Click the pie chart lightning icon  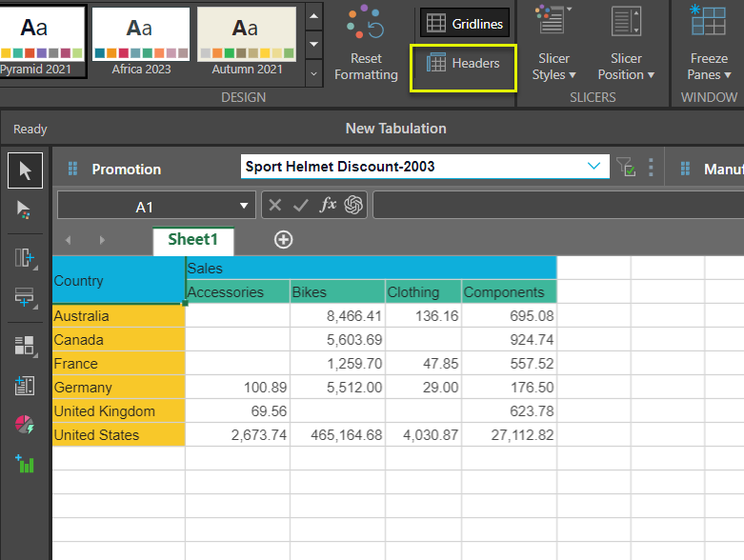pos(25,425)
